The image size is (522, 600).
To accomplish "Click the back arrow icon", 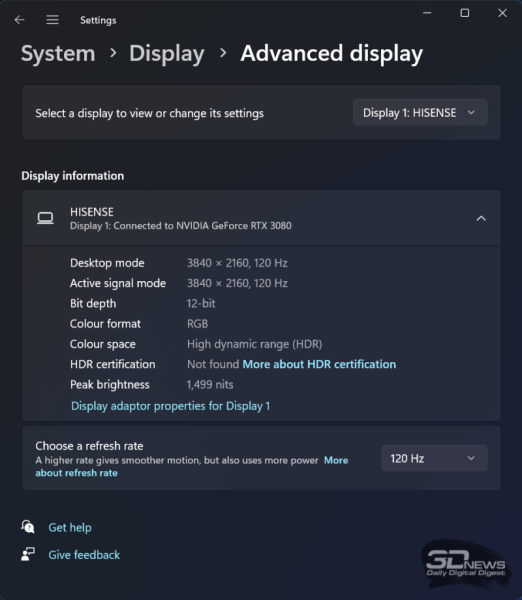I will coord(20,20).
